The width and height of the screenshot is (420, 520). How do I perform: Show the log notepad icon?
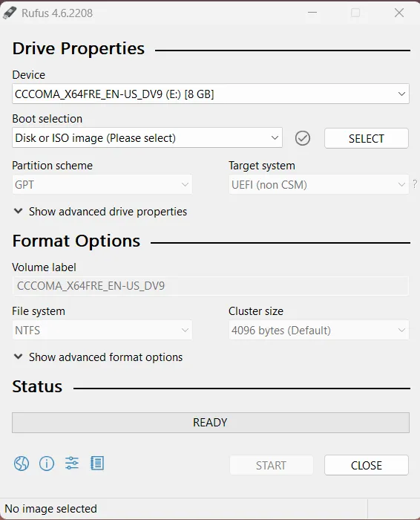[97, 463]
